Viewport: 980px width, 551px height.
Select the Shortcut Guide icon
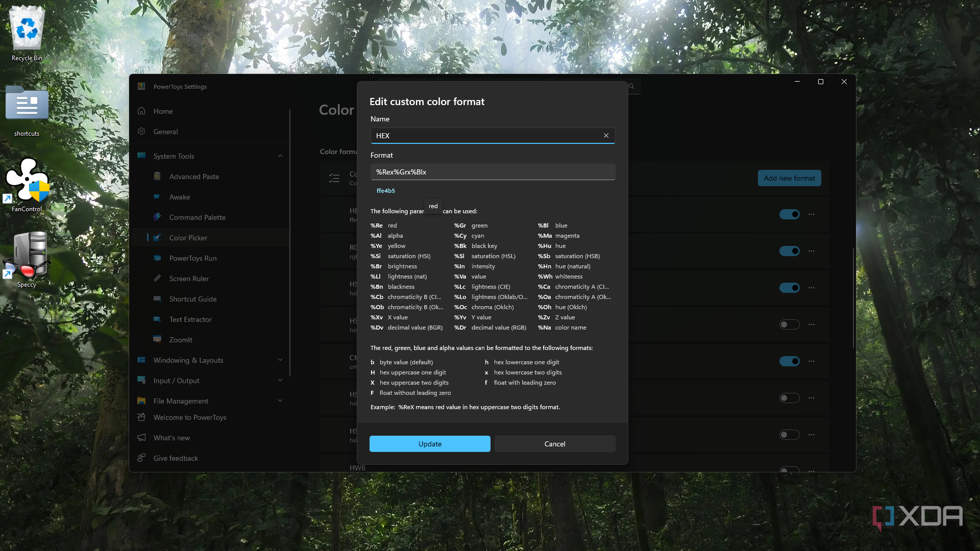(x=157, y=298)
